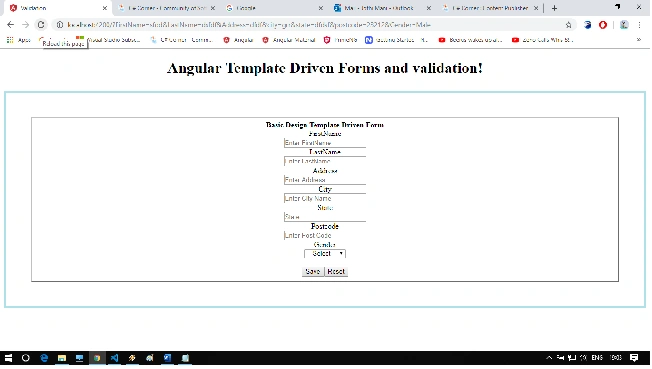Open the Windows Start menu
This screenshot has width=652, height=369.
tap(8, 358)
